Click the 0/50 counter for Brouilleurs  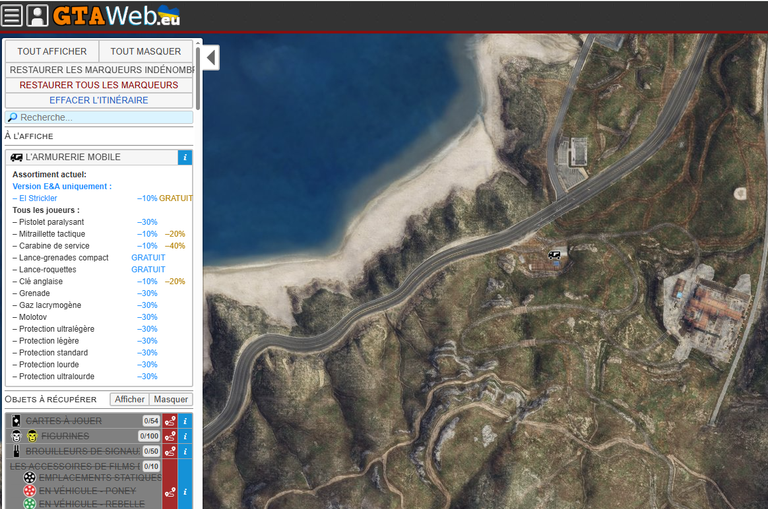pos(151,451)
